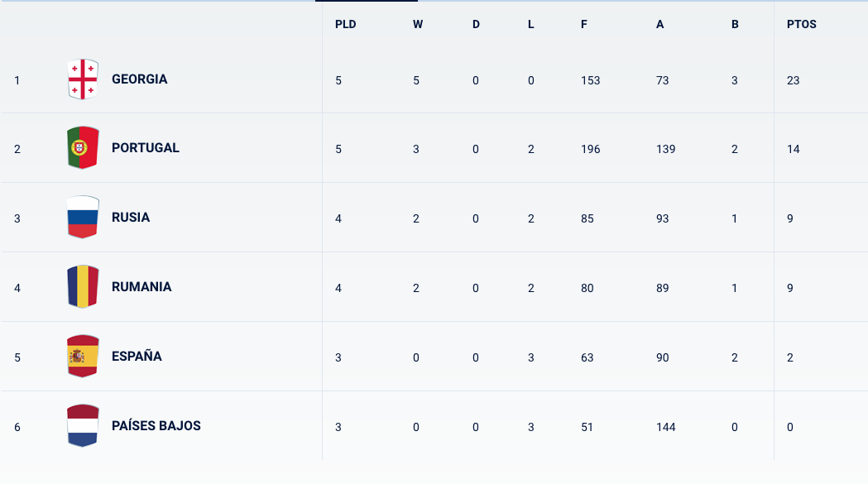Image resolution: width=868 pixels, height=484 pixels.
Task: Select Portugal's 196 points-for value
Action: tap(591, 149)
